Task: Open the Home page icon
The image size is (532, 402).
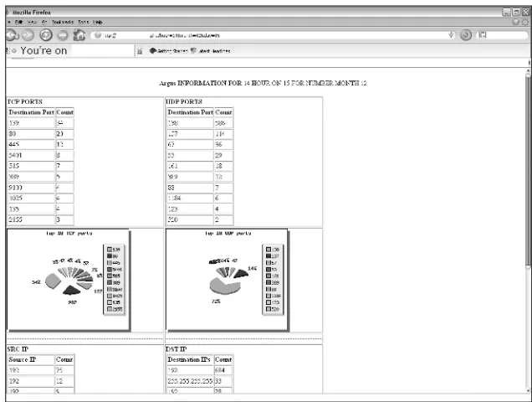Action: click(79, 34)
